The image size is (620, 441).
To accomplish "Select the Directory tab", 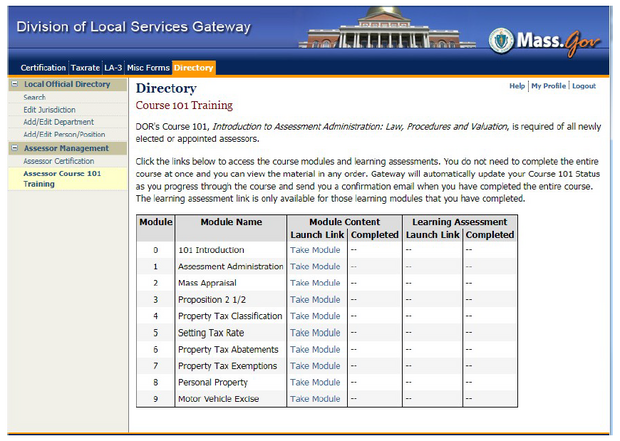I will click(x=193, y=68).
